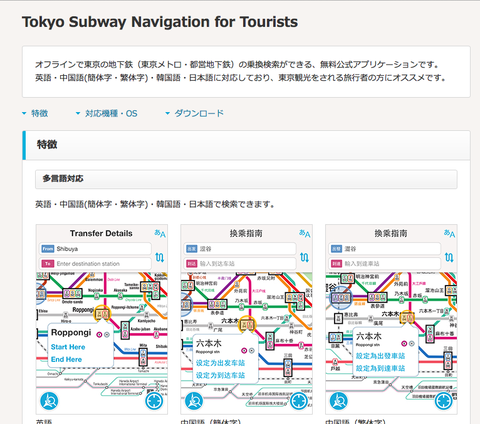Click the 特徴 section header bar
The image size is (480, 424).
pyautogui.click(x=246, y=145)
